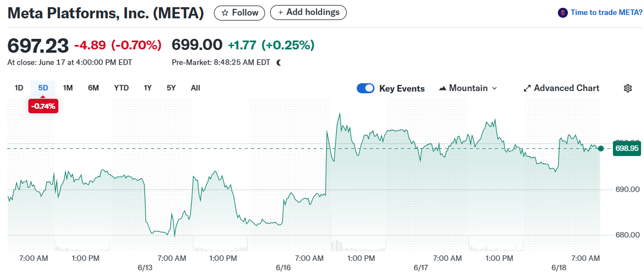Click the 6/18 date label
Viewport: 644px width, 272px height.
click(559, 268)
